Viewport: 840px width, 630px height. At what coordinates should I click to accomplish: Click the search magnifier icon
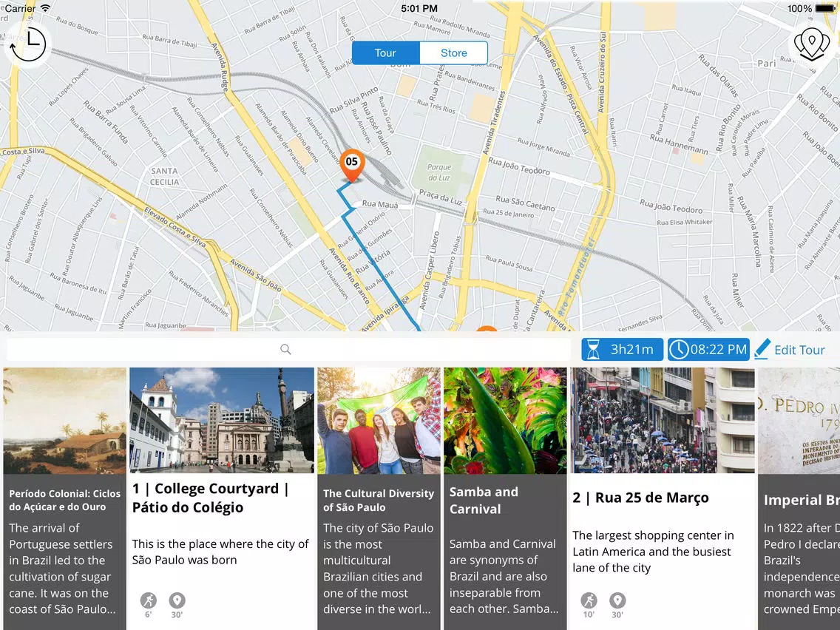(285, 349)
